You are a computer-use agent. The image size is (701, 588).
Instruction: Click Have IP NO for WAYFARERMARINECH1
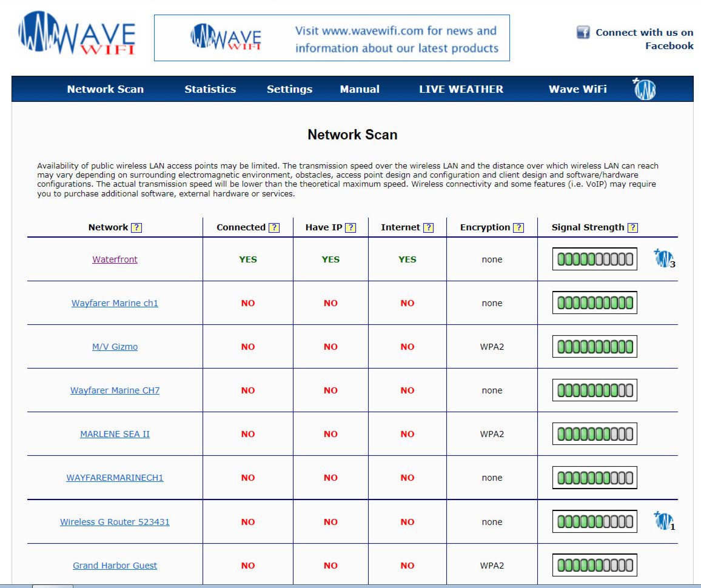pos(331,478)
